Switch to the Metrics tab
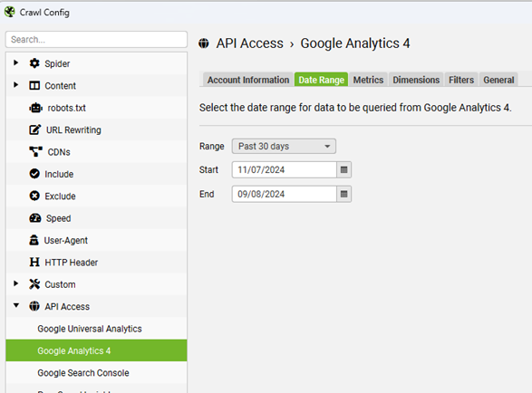 [368, 80]
